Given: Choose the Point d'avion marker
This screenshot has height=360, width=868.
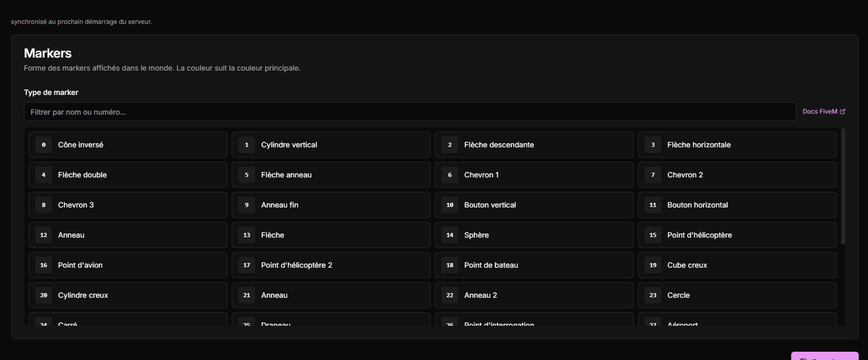Looking at the screenshot, I should (x=128, y=265).
